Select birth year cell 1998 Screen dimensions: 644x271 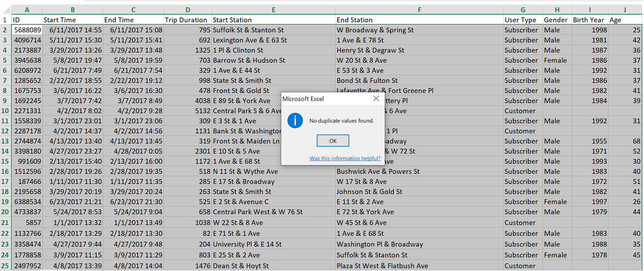tap(590, 30)
